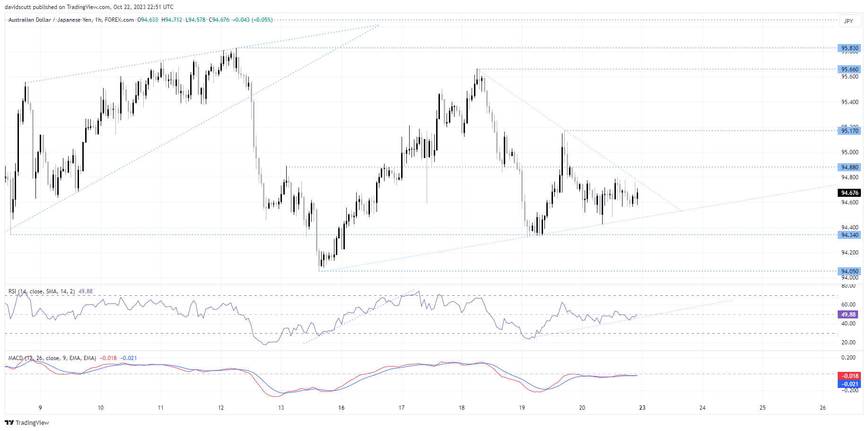The image size is (868, 431).
Task: Select the 94.880 price level label
Action: click(x=850, y=167)
